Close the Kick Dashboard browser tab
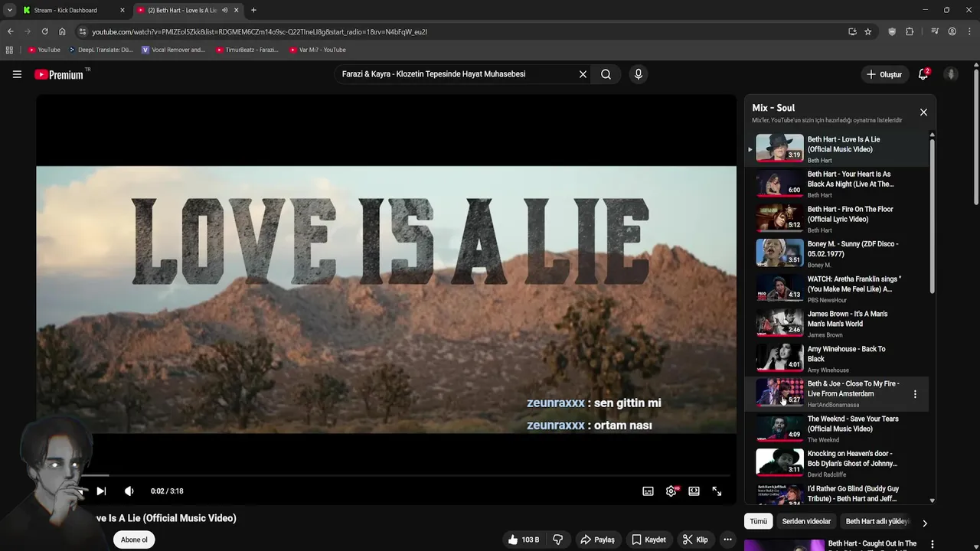This screenshot has width=980, height=551. tap(122, 10)
